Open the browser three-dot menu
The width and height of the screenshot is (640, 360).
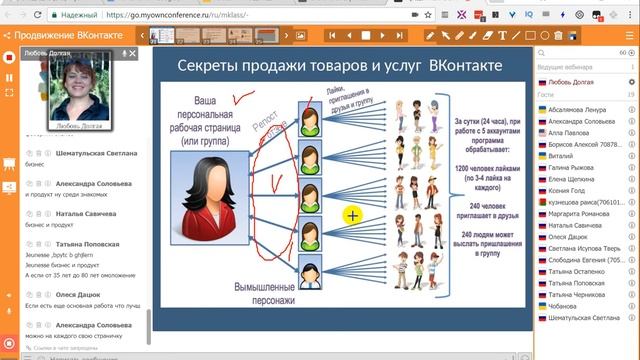tap(631, 15)
